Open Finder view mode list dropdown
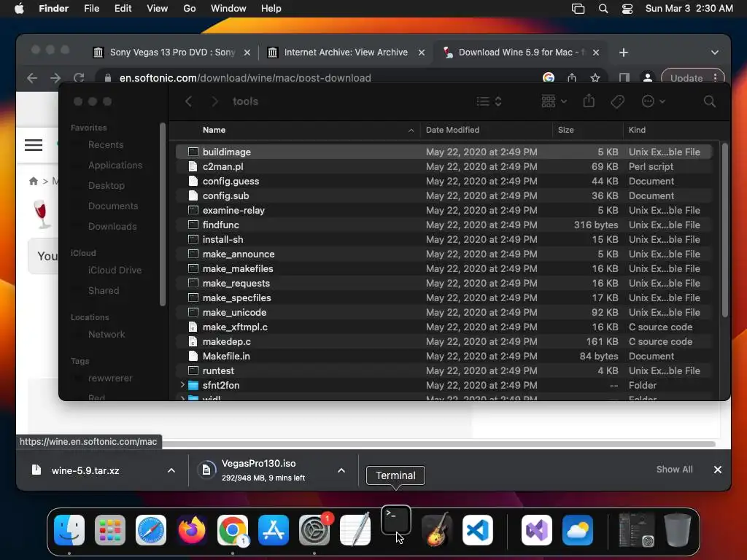Screen dimensions: 747x560 point(489,101)
